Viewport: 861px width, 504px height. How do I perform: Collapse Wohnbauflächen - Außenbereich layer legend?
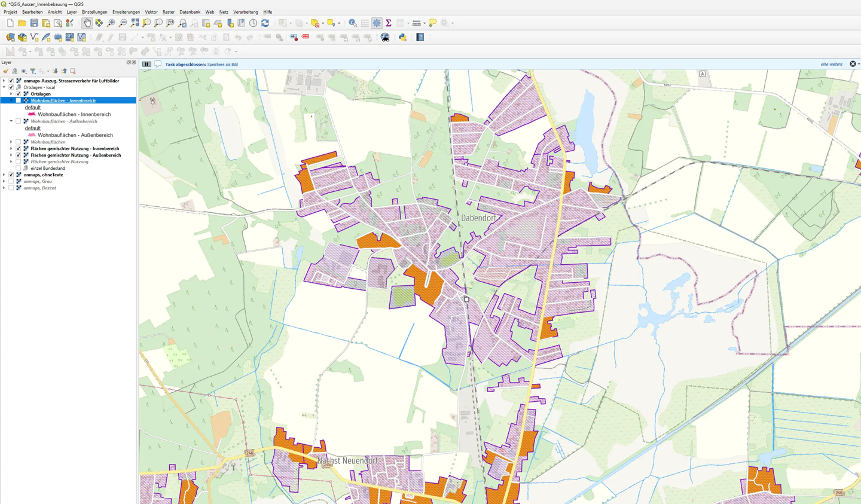tap(11, 121)
